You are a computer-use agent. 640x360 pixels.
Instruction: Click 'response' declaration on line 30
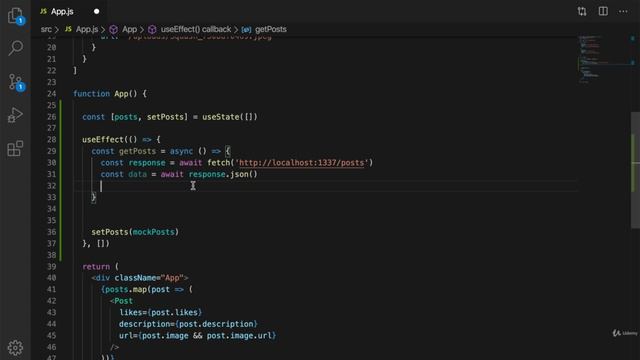147,162
